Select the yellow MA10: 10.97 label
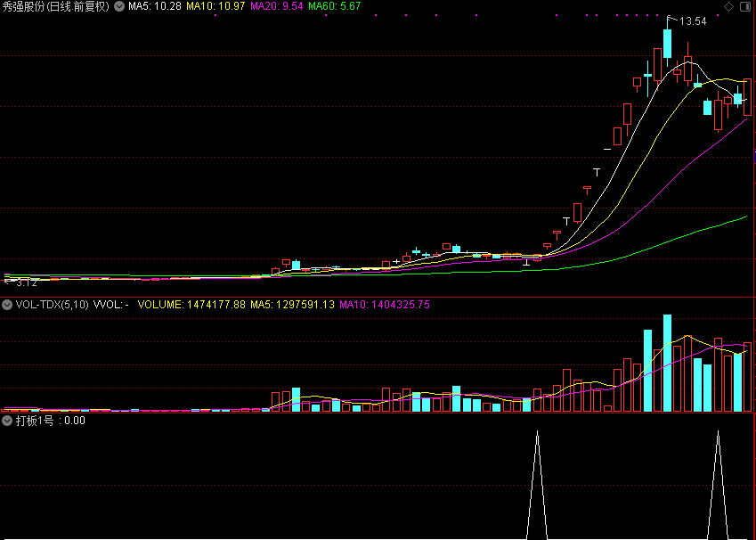The height and width of the screenshot is (540, 756). point(215,6)
